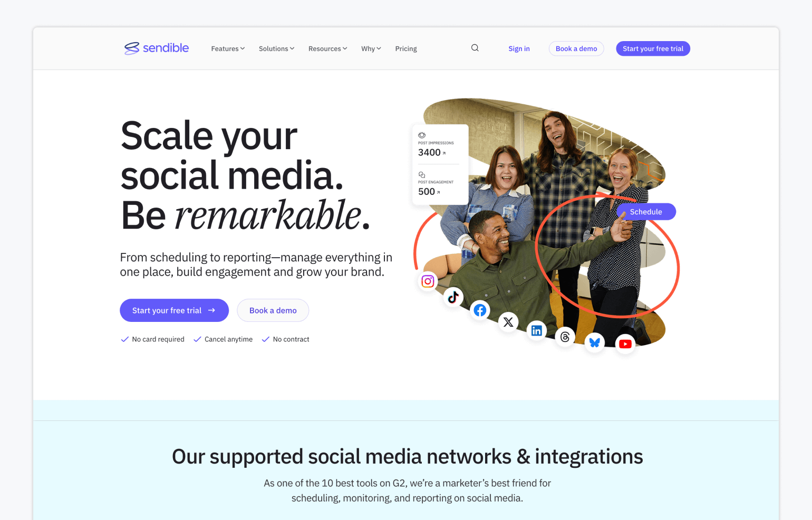Viewport: 812px width, 520px height.
Task: Expand the Solutions dropdown menu
Action: (276, 48)
